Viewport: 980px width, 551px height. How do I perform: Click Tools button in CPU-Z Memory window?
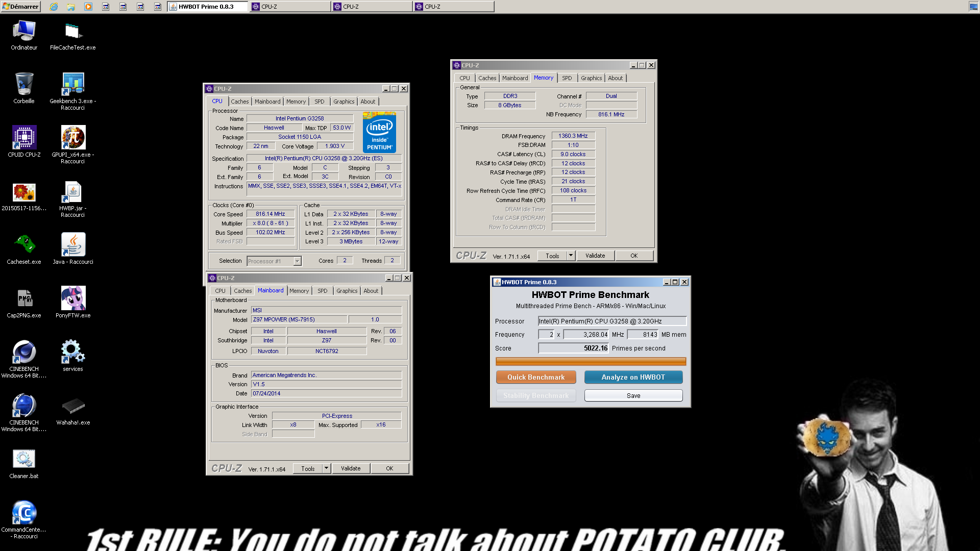click(x=552, y=256)
